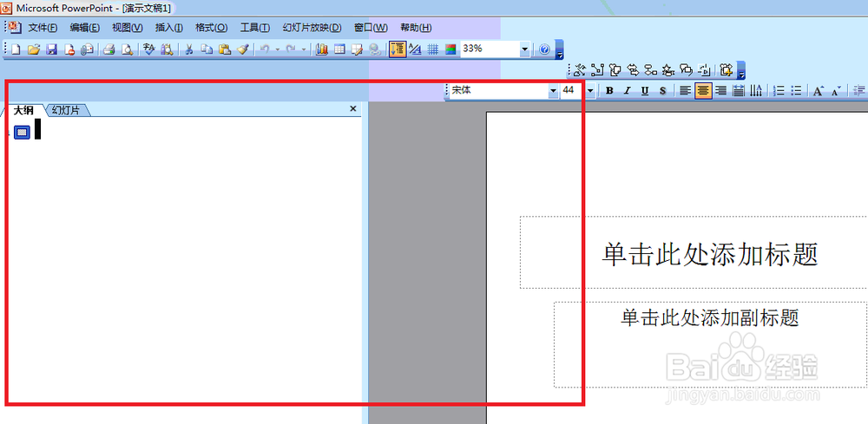
Task: Cut selection with the scissors icon
Action: point(188,49)
